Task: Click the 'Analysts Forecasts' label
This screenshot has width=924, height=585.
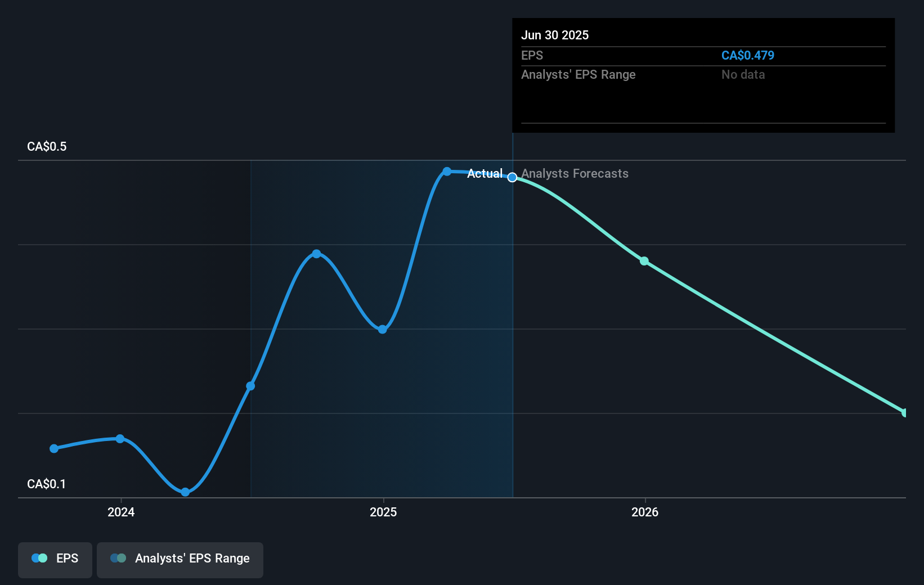Action: [x=575, y=174]
